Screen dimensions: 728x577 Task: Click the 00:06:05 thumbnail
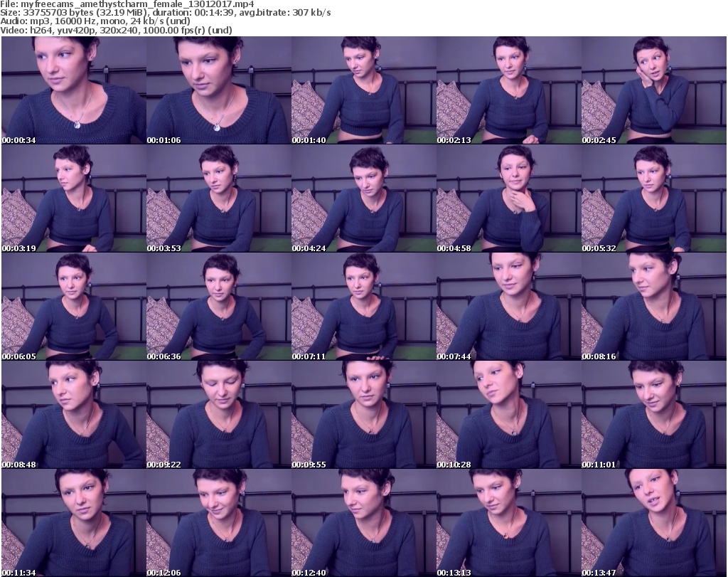(x=74, y=307)
